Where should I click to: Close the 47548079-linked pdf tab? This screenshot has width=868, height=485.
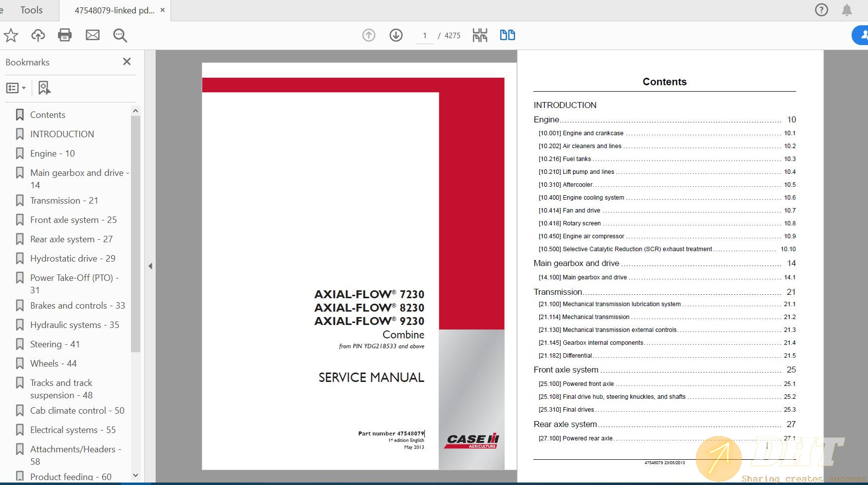point(162,10)
